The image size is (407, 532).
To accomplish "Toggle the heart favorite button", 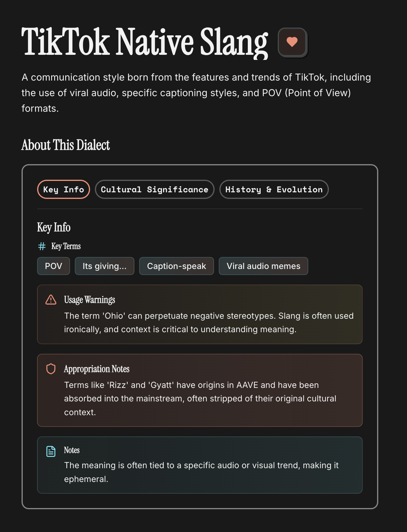I will point(292,42).
